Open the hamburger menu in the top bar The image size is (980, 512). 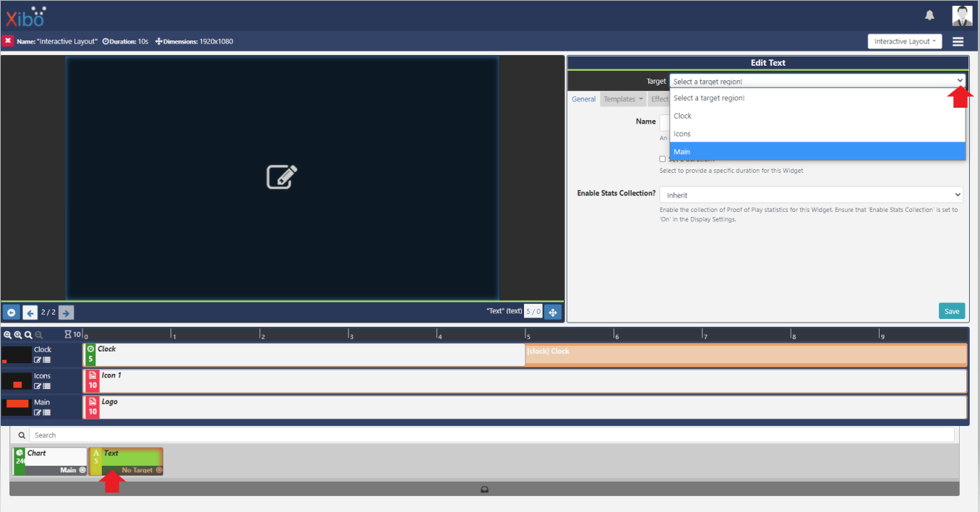pyautogui.click(x=958, y=42)
